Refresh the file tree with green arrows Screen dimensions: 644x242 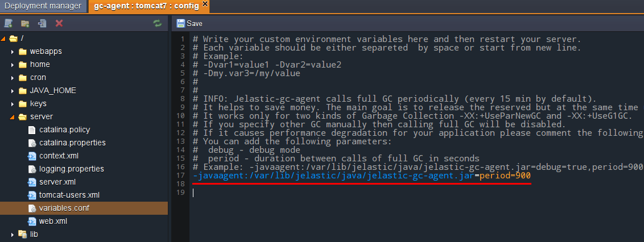coord(157,23)
